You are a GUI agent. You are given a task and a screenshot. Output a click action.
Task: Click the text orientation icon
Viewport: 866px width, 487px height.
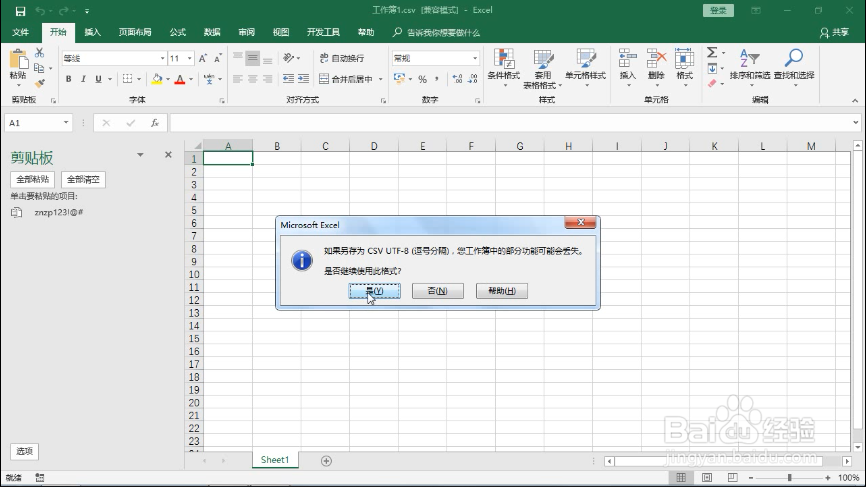[288, 58]
